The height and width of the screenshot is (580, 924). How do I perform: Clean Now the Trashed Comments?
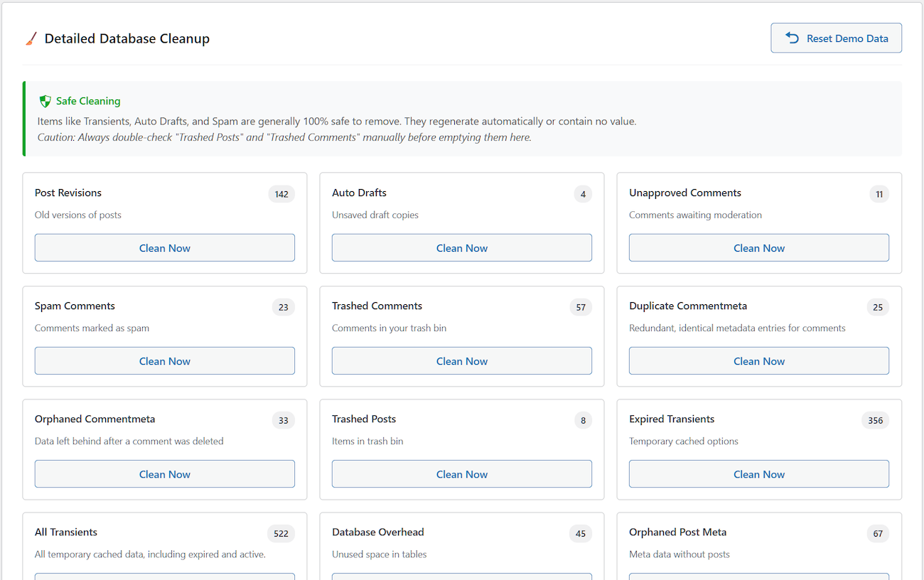tap(461, 360)
